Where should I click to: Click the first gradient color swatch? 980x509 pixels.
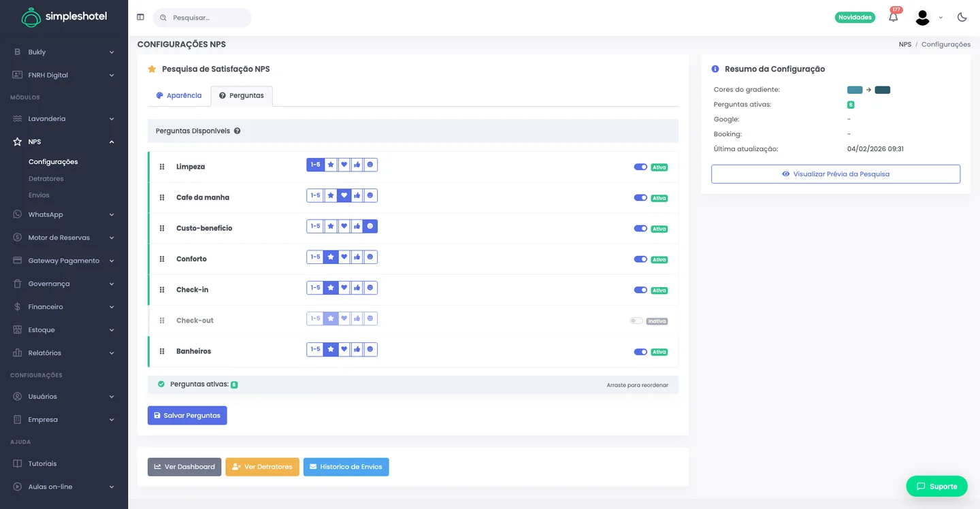tap(855, 90)
